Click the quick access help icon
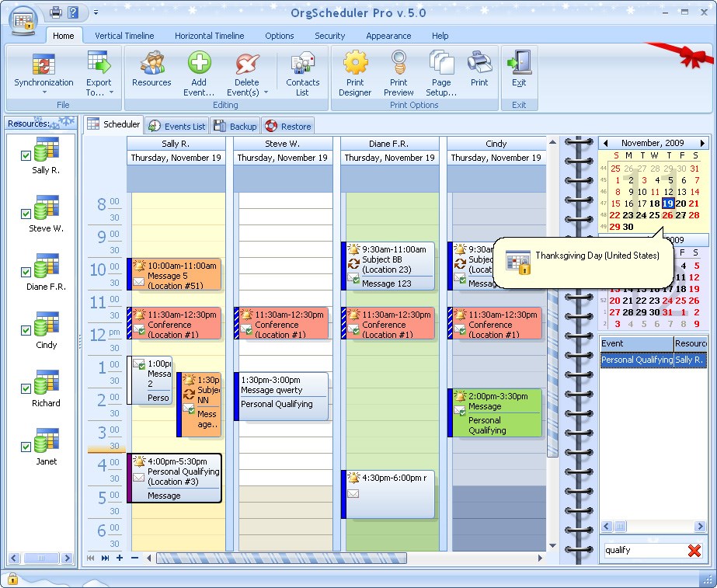The image size is (717, 588). pos(73,12)
